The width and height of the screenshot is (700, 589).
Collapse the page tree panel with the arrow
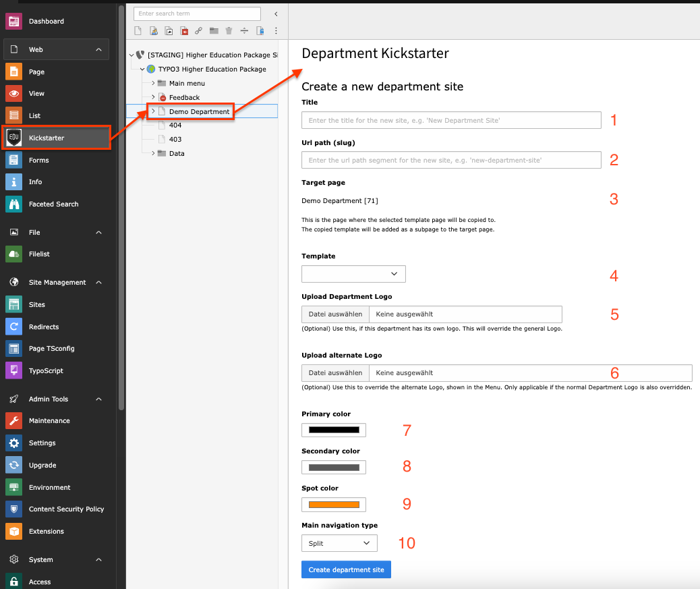pyautogui.click(x=275, y=13)
